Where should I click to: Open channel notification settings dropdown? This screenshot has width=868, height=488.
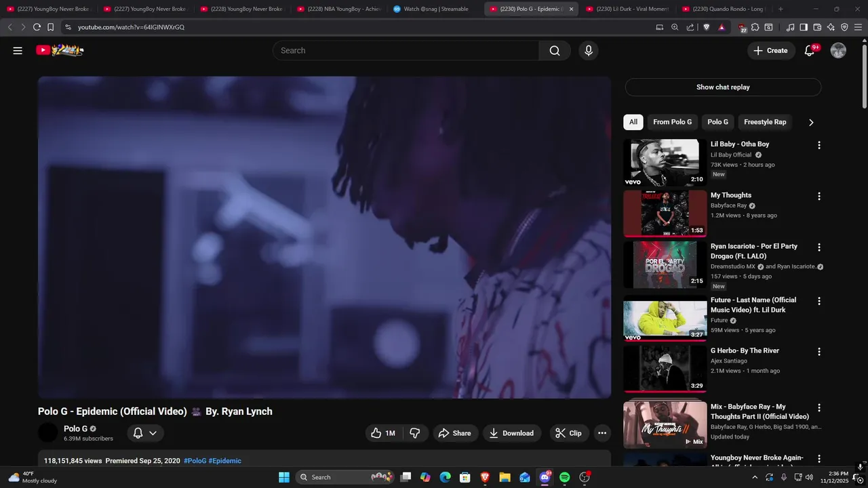(145, 433)
